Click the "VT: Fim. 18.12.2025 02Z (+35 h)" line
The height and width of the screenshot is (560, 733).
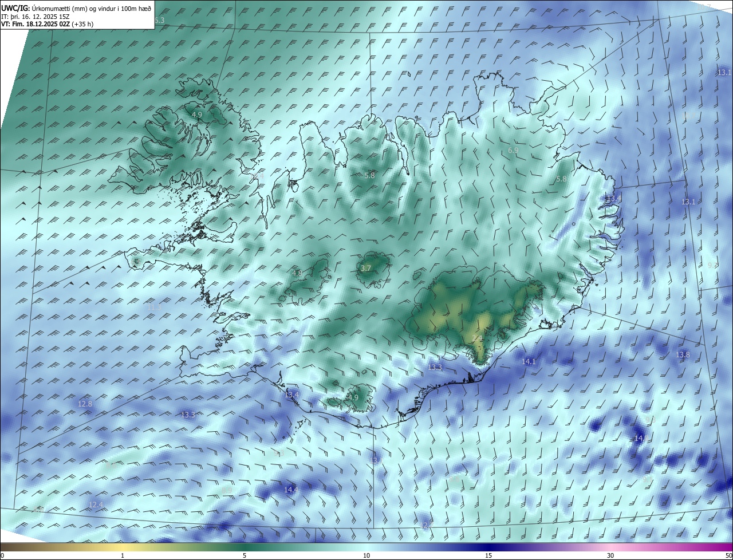[x=47, y=24]
